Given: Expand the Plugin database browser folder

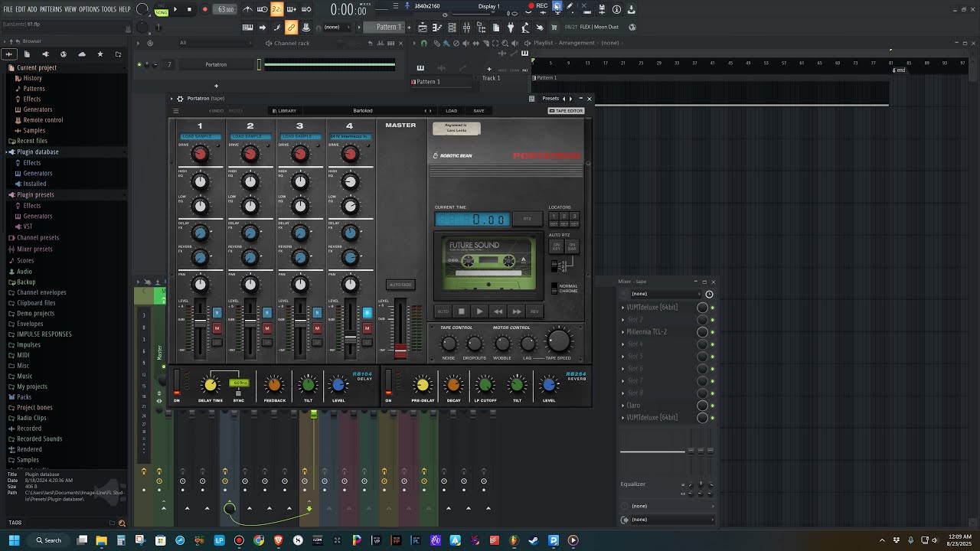Looking at the screenshot, I should pyautogui.click(x=38, y=152).
